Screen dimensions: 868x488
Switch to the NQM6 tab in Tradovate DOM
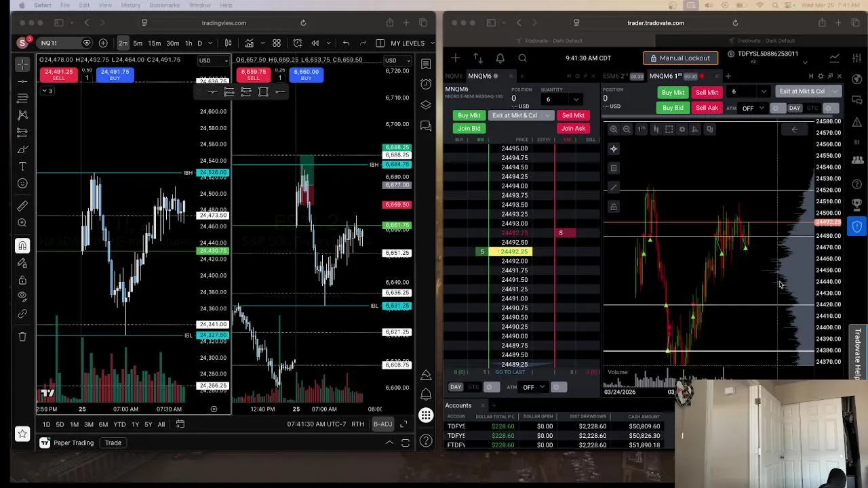454,76
